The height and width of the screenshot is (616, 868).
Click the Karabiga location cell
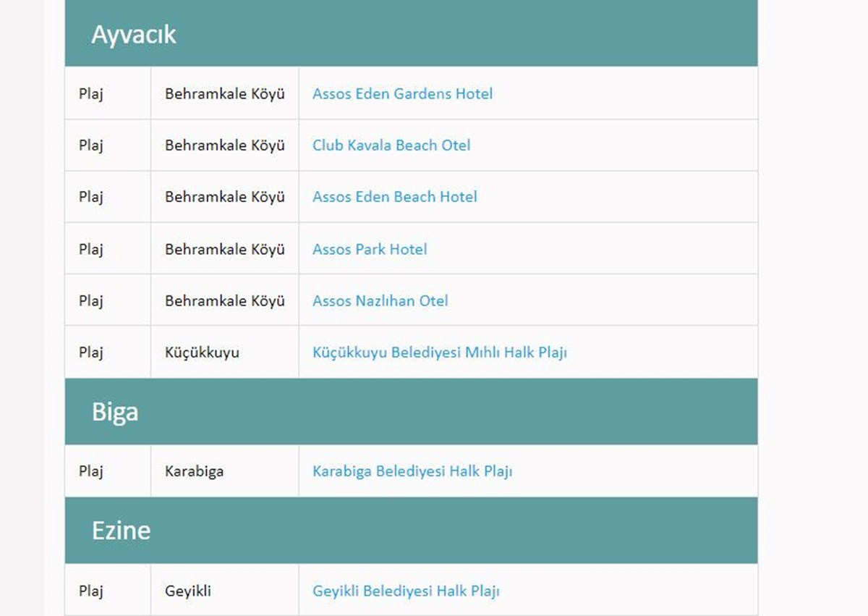coord(224,471)
